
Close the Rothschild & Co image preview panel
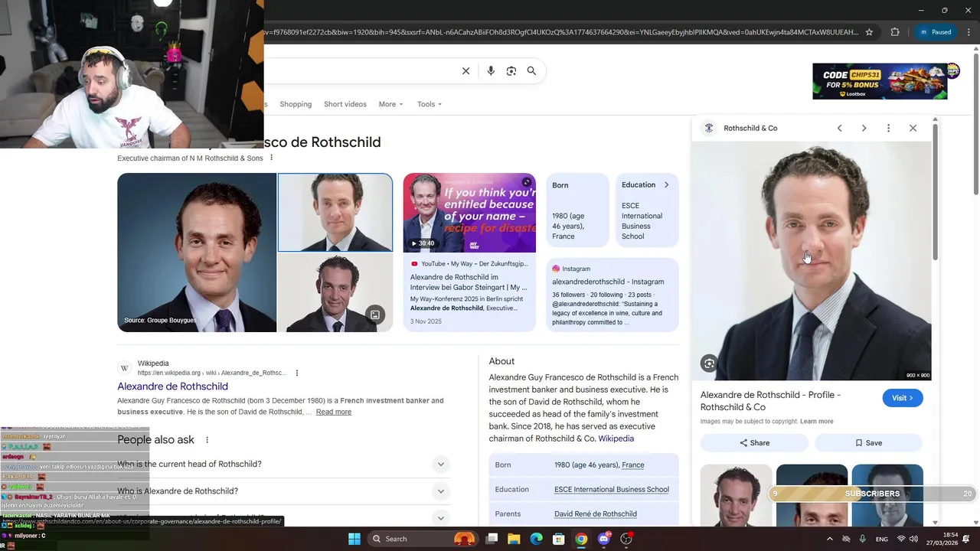[x=913, y=128]
